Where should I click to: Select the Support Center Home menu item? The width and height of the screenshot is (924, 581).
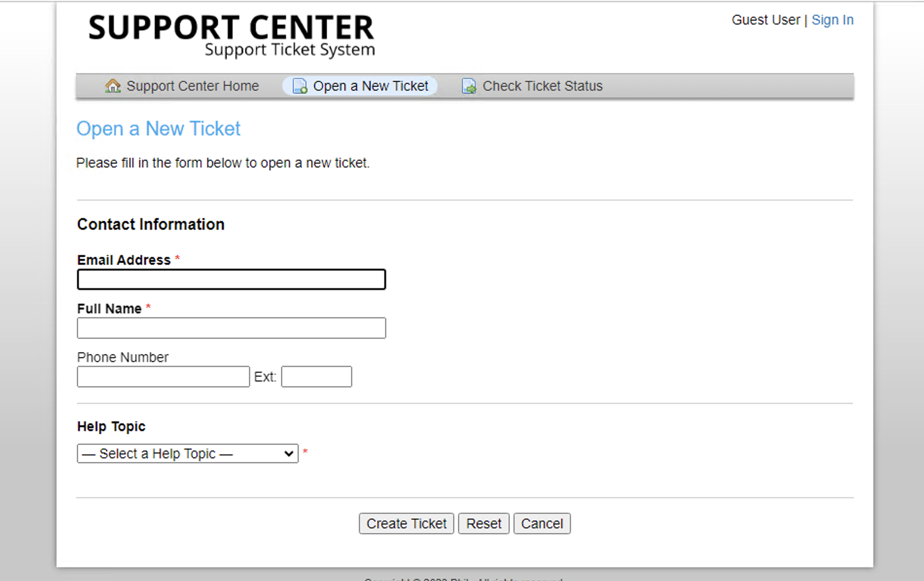(x=192, y=86)
